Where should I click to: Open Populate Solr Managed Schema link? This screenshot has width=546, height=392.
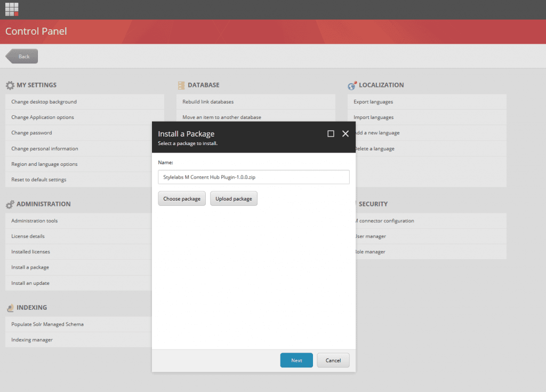click(47, 324)
